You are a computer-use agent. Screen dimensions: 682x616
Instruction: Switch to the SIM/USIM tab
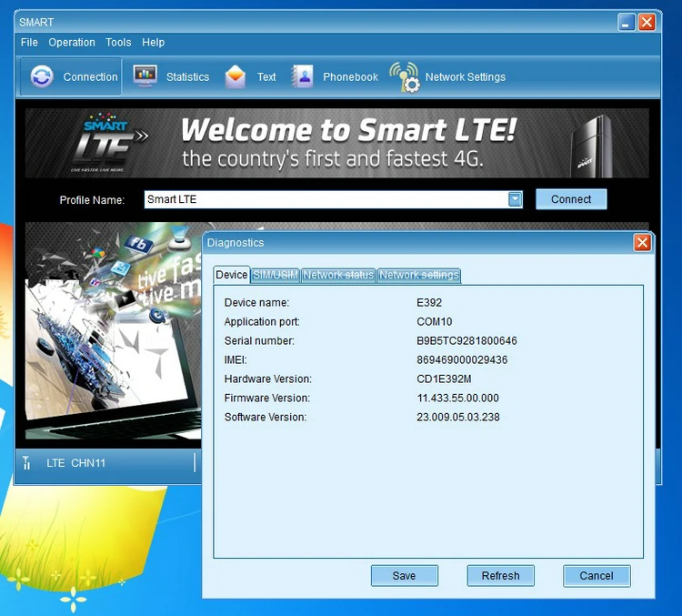(276, 275)
